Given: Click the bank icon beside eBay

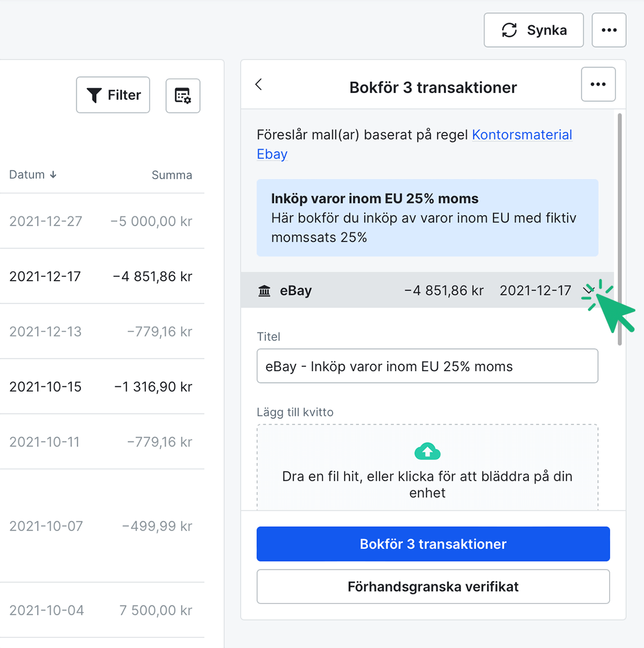Looking at the screenshot, I should pos(265,291).
